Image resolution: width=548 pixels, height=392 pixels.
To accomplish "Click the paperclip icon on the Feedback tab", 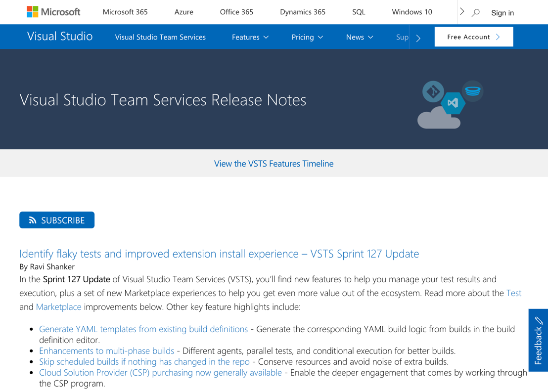I will [539, 321].
